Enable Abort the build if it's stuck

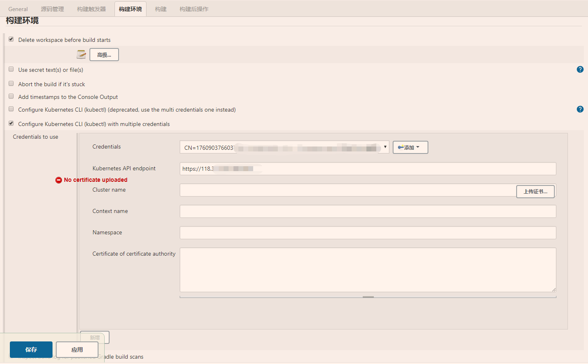(11, 84)
